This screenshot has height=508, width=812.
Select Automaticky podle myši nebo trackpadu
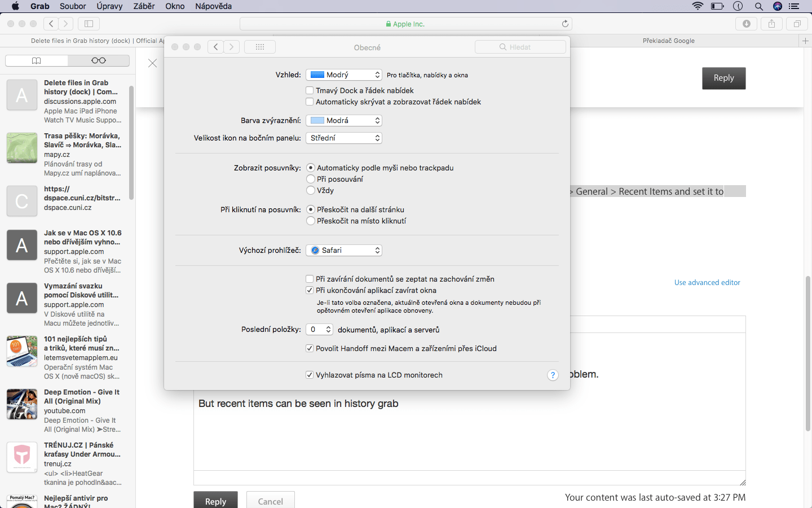pos(311,168)
